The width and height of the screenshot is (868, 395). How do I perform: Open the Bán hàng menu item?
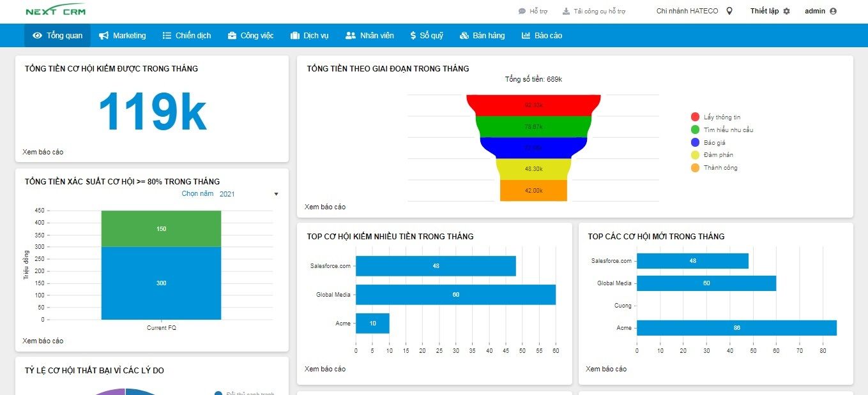coord(482,36)
